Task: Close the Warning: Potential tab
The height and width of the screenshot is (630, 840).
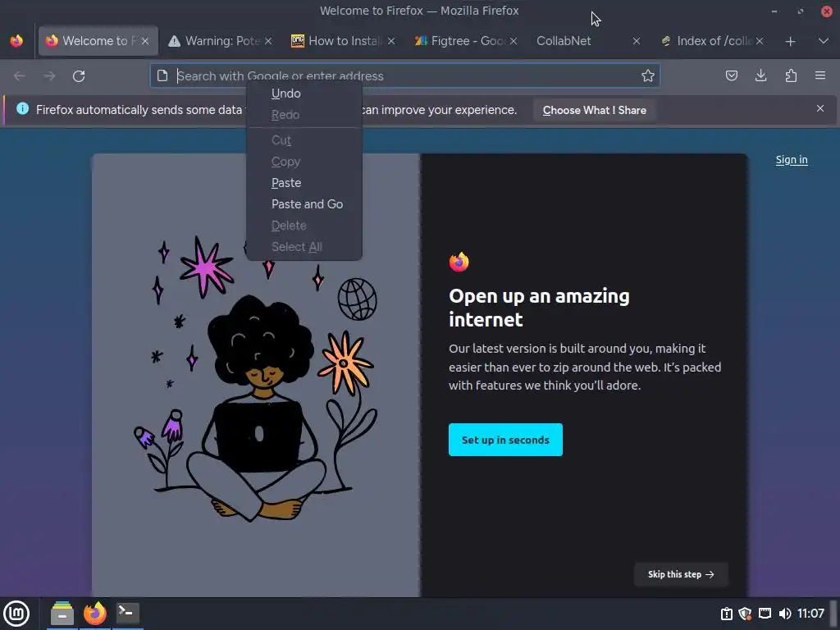Action: 268,41
